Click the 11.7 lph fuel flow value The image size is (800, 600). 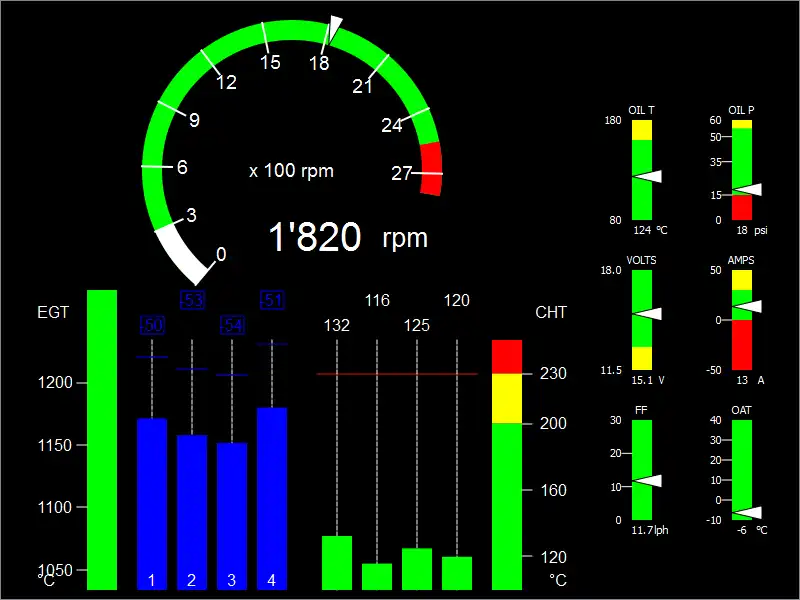coord(650,530)
